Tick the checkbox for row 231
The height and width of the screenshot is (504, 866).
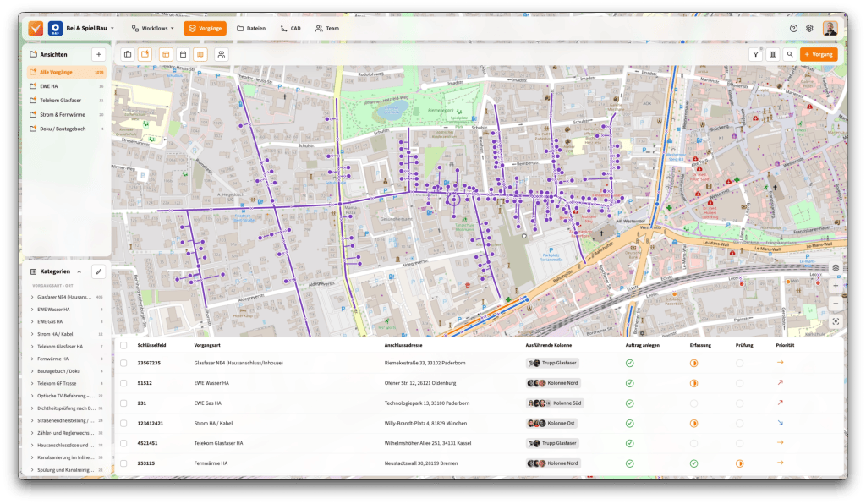[123, 403]
